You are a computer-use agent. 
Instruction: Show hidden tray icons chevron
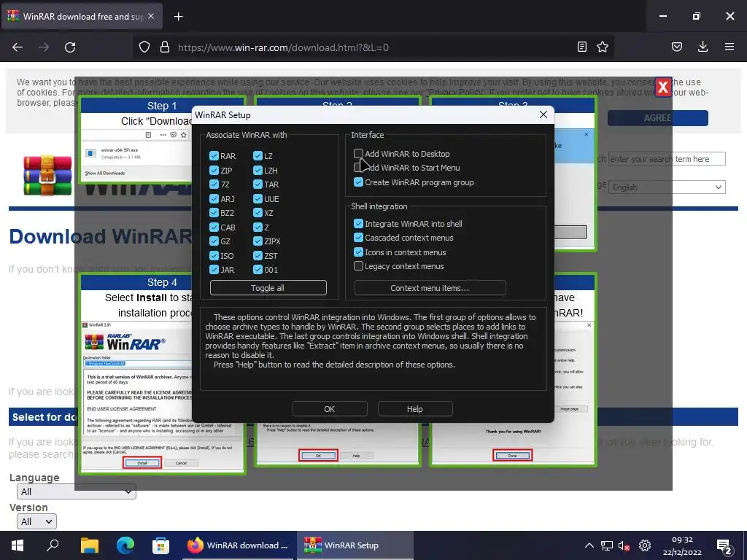click(x=589, y=545)
